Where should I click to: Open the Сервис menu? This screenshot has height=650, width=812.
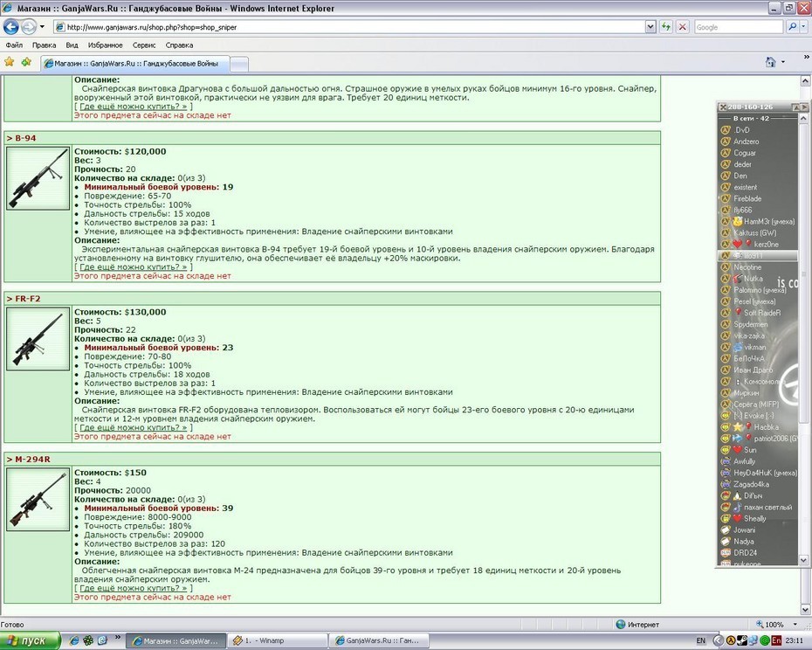tap(144, 45)
